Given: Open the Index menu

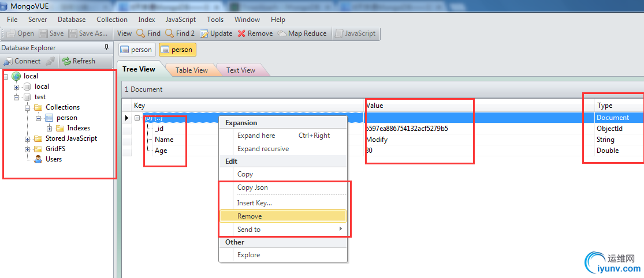Looking at the screenshot, I should pyautogui.click(x=147, y=19).
